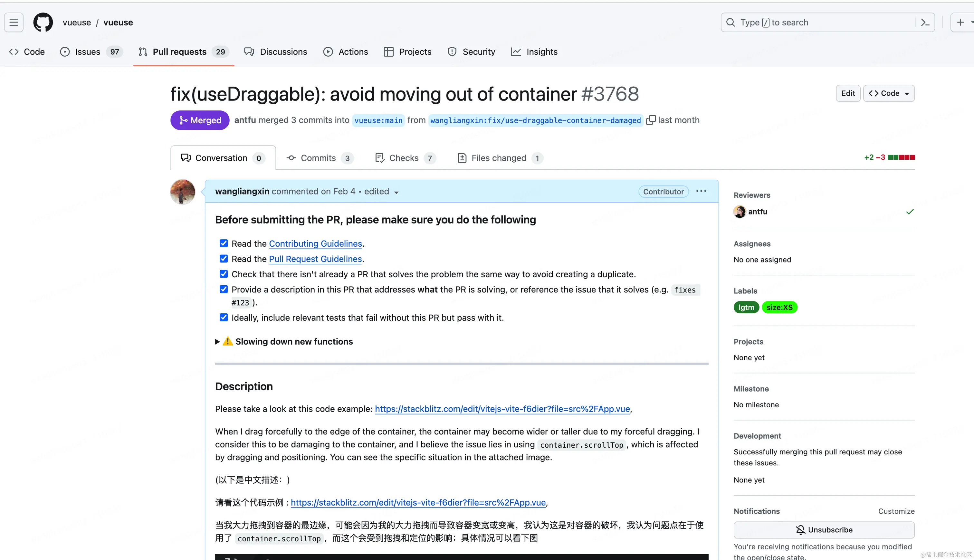The width and height of the screenshot is (974, 560).
Task: Click the plus create new icon
Action: pos(960,23)
